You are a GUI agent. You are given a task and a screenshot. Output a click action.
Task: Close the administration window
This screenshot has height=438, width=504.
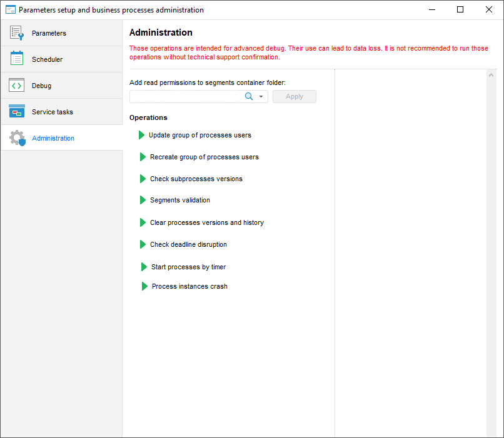(489, 9)
